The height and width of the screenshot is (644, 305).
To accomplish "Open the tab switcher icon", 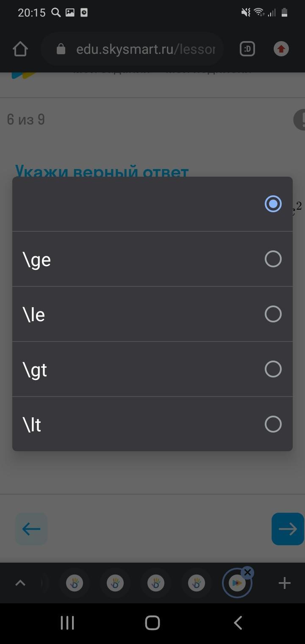I will 247,49.
